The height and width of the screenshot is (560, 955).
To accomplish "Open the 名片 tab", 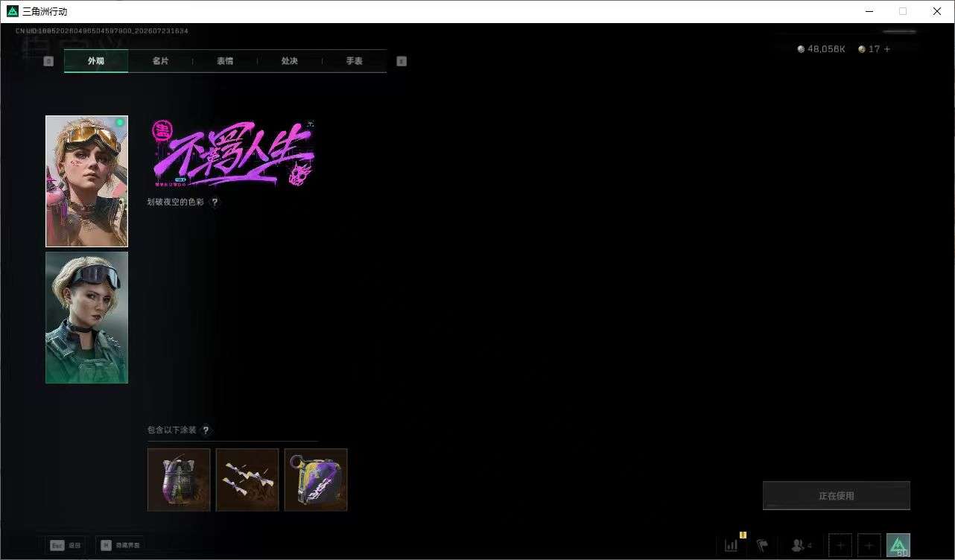I will click(160, 61).
